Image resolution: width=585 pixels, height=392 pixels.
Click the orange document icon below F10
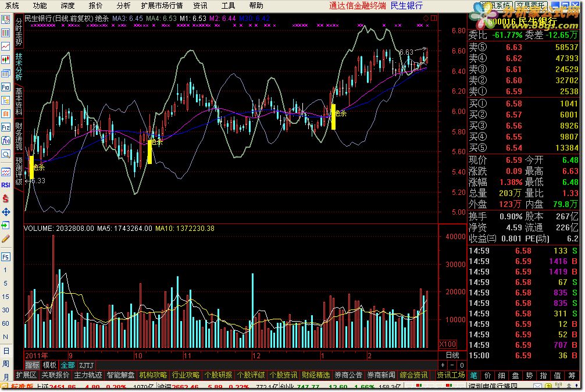[6, 114]
